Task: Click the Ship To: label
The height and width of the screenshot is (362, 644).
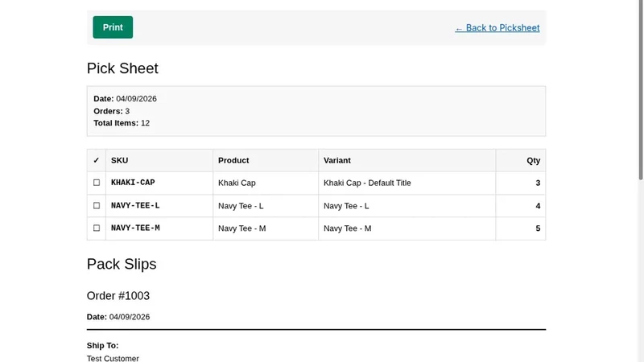Action: (103, 346)
